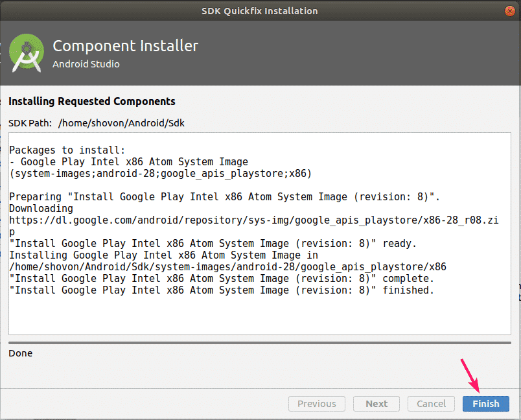The image size is (521, 420).
Task: Click the SDK Path label
Action: tap(30, 123)
